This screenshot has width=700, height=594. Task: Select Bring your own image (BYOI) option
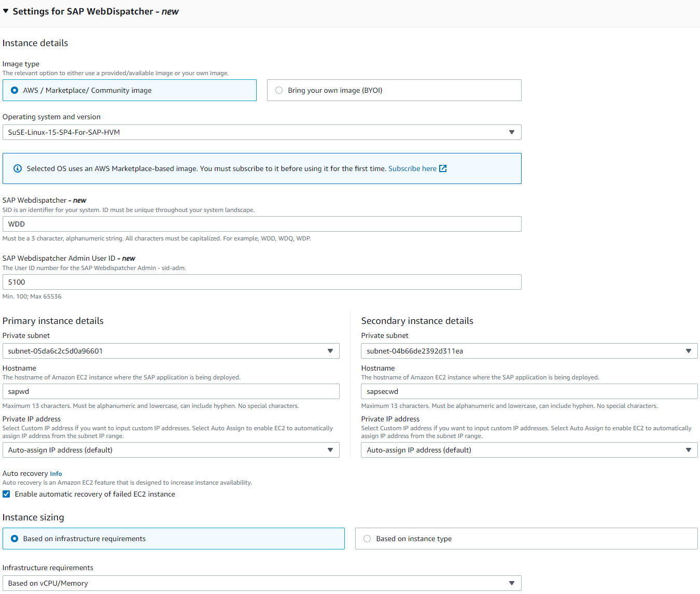[x=394, y=90]
